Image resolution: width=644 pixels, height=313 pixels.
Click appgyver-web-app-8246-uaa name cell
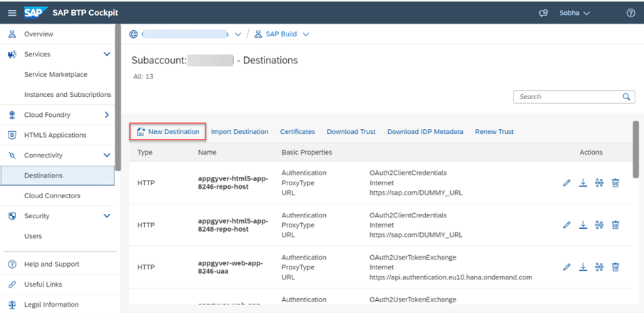click(231, 267)
